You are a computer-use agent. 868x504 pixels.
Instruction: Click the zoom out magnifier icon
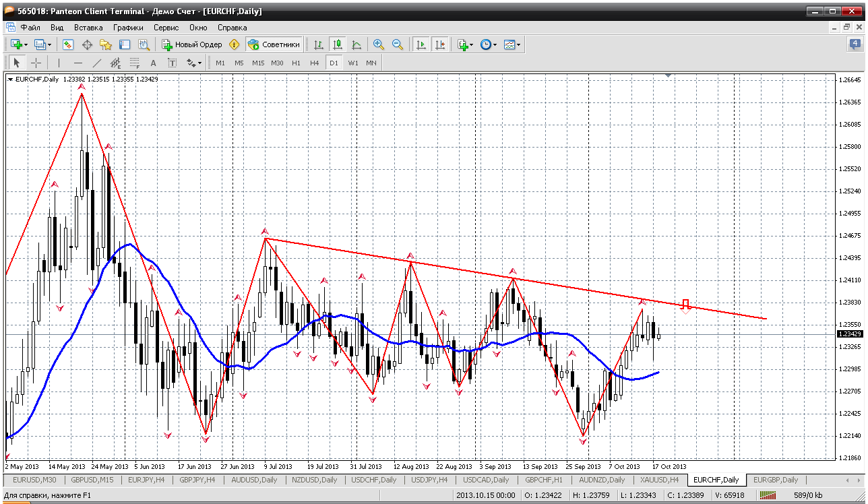click(x=398, y=44)
